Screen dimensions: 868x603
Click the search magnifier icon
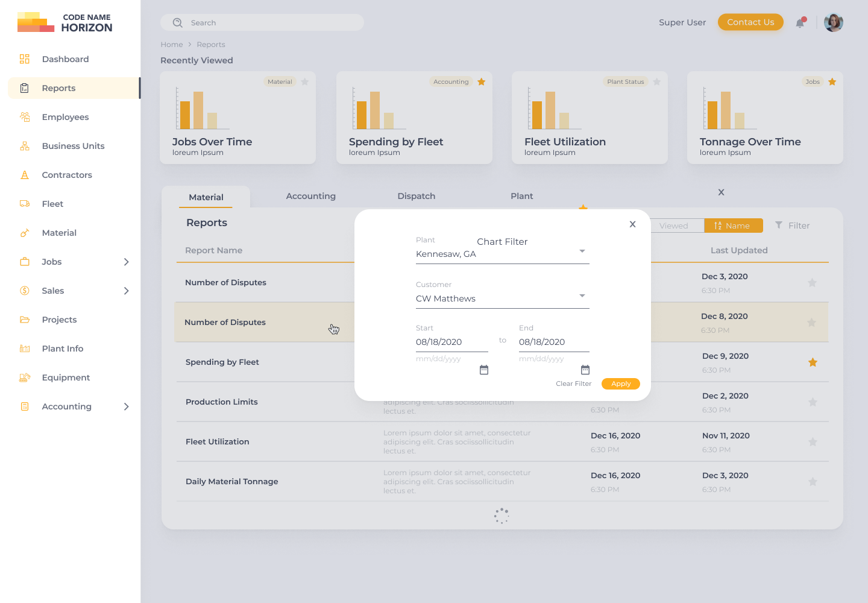tap(178, 23)
